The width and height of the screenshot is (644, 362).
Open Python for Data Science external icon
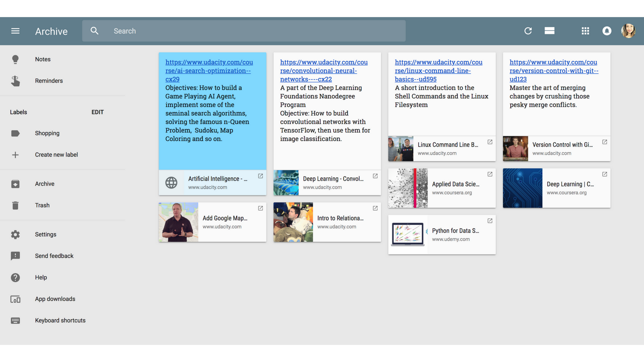pos(490,221)
